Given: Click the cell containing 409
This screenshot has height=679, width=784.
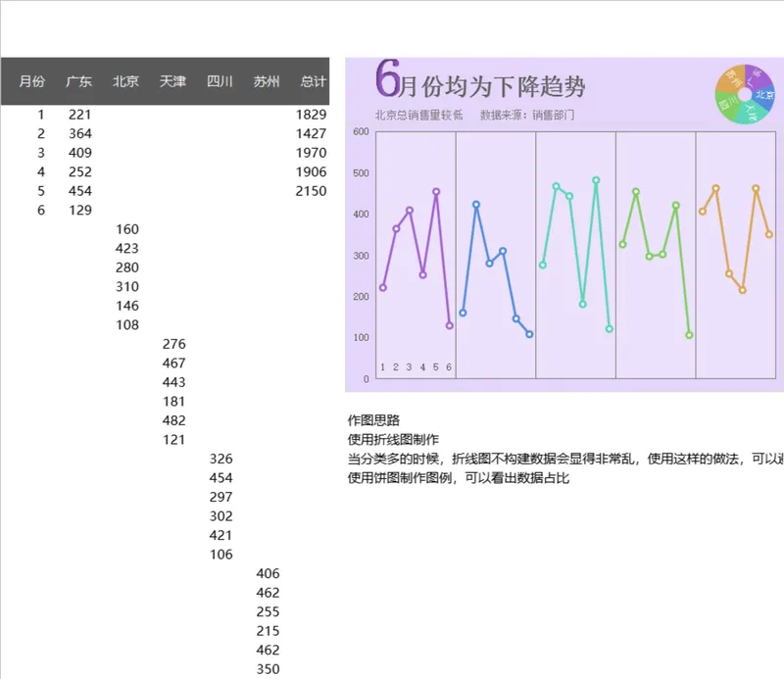Looking at the screenshot, I should (80, 153).
